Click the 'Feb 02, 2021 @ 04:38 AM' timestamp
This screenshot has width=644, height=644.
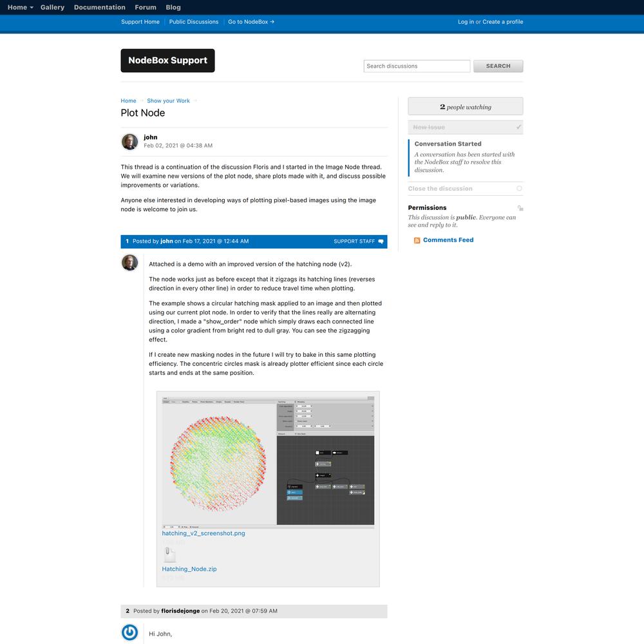178,146
